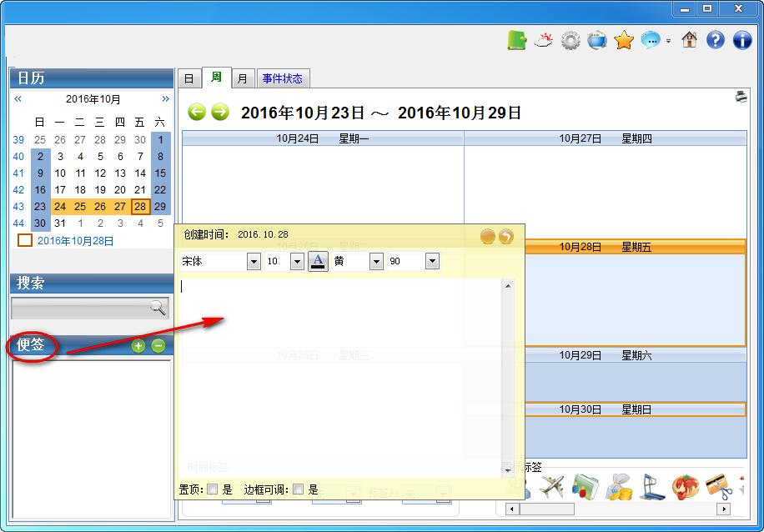Select week number 41 in the mini calendar
This screenshot has width=764, height=532.
click(18, 173)
